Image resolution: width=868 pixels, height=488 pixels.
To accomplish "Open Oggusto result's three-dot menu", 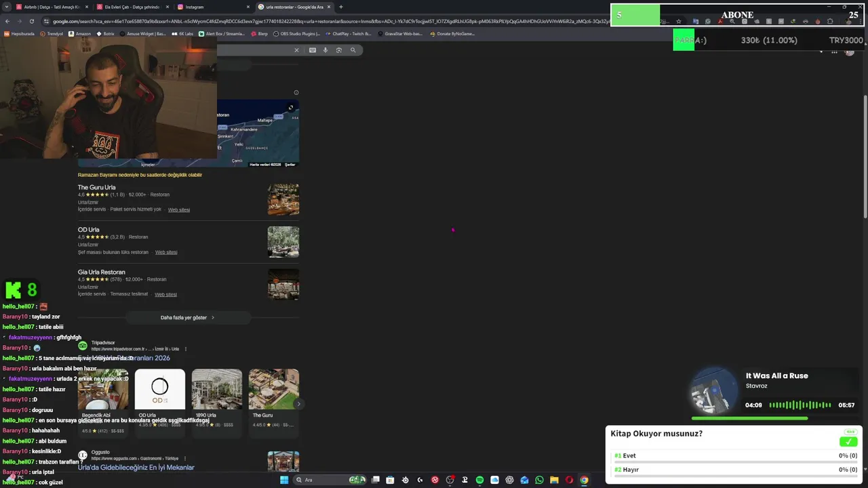I will click(x=186, y=458).
